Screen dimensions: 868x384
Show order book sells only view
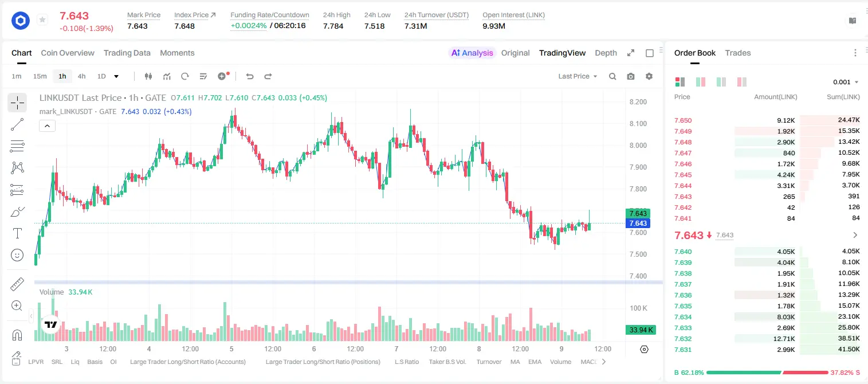(x=742, y=82)
